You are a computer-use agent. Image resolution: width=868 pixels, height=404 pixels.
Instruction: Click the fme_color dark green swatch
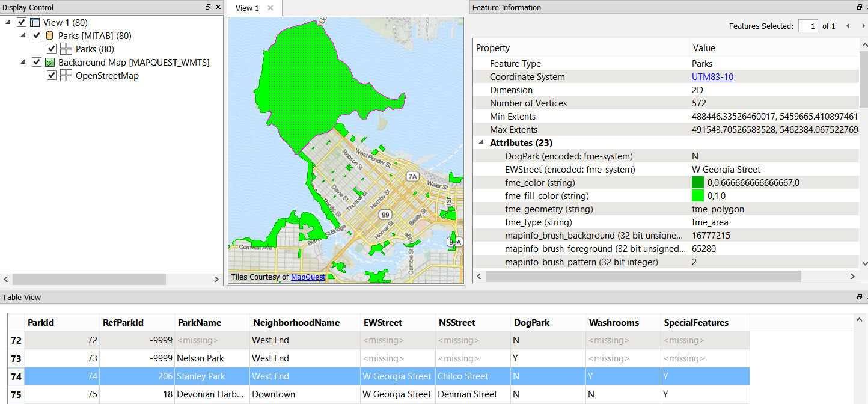tap(698, 182)
